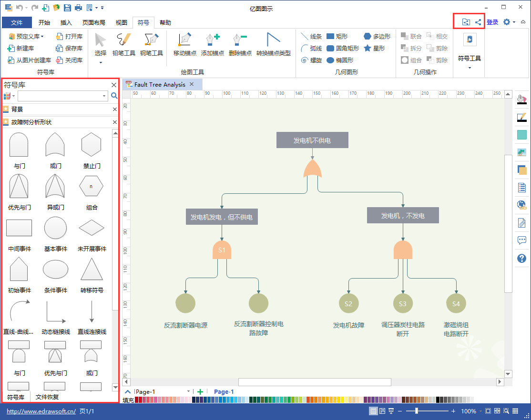The height and width of the screenshot is (420, 531).
Task: Select the 弧线 arc shape
Action: click(x=311, y=49)
